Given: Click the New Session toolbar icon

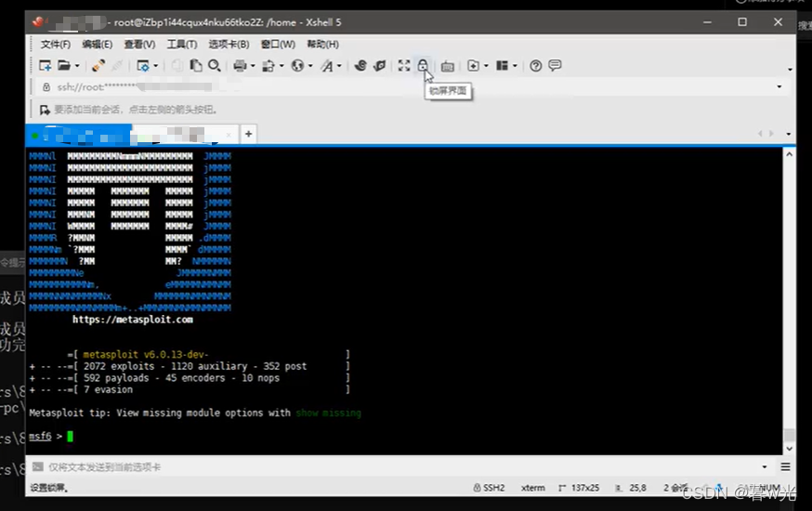Looking at the screenshot, I should click(45, 66).
